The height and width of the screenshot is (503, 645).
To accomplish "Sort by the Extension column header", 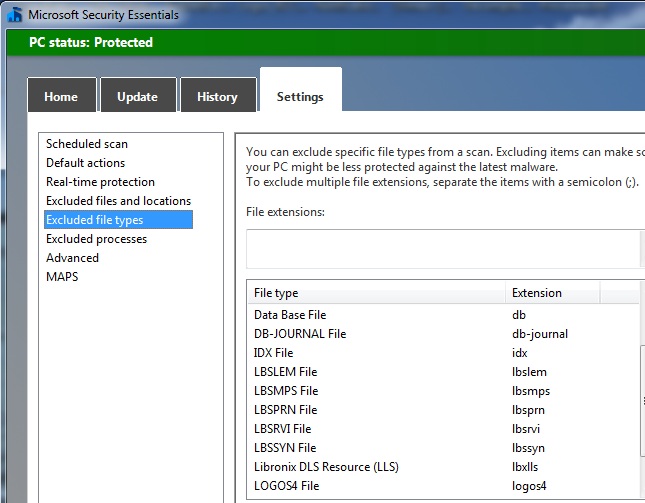I will tap(552, 293).
